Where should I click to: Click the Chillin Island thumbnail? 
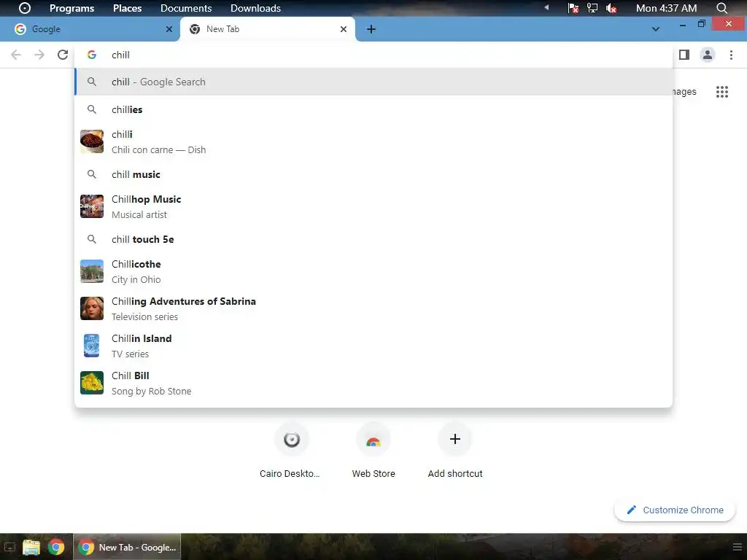pyautogui.click(x=91, y=345)
